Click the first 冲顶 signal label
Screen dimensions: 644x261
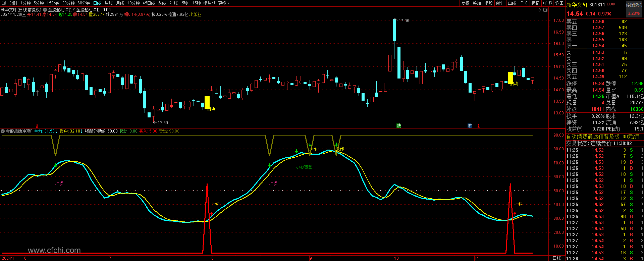click(59, 184)
